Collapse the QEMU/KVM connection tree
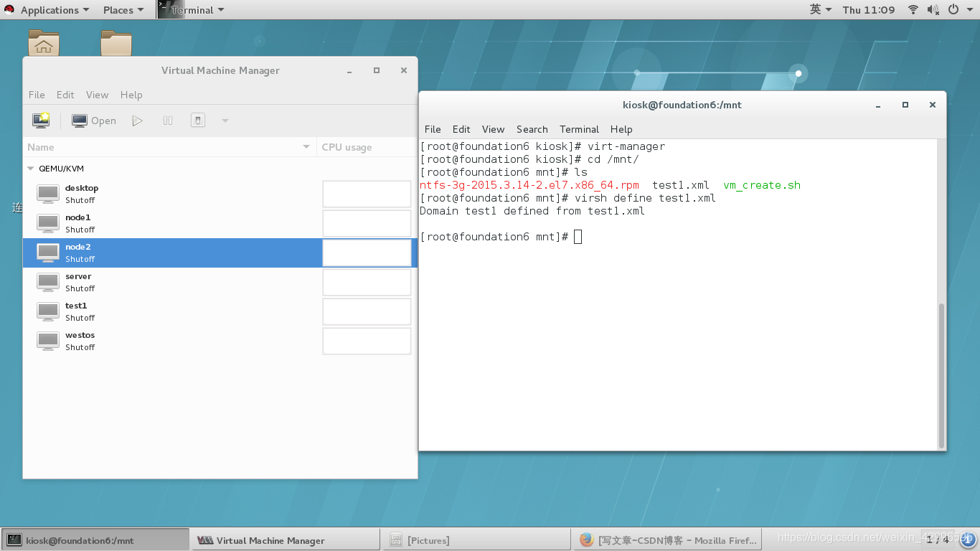Screen dimensions: 980x551 (31, 169)
